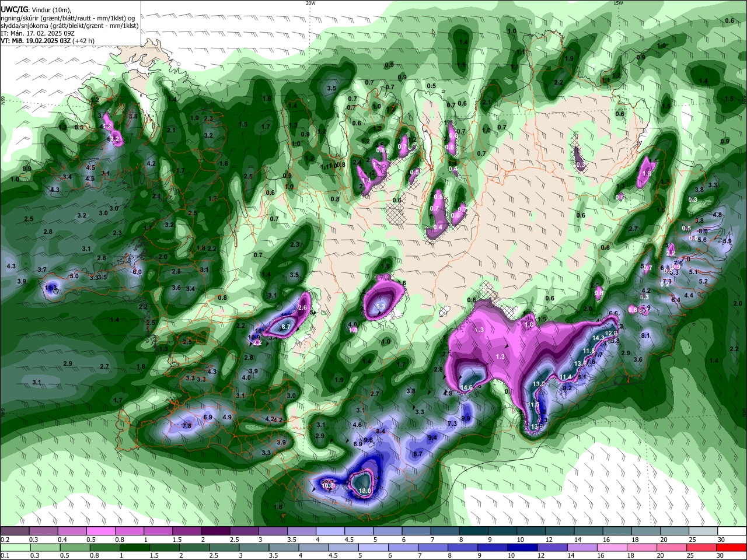
Task: Click the '7.8' value in the southwest
Action: pyautogui.click(x=187, y=426)
